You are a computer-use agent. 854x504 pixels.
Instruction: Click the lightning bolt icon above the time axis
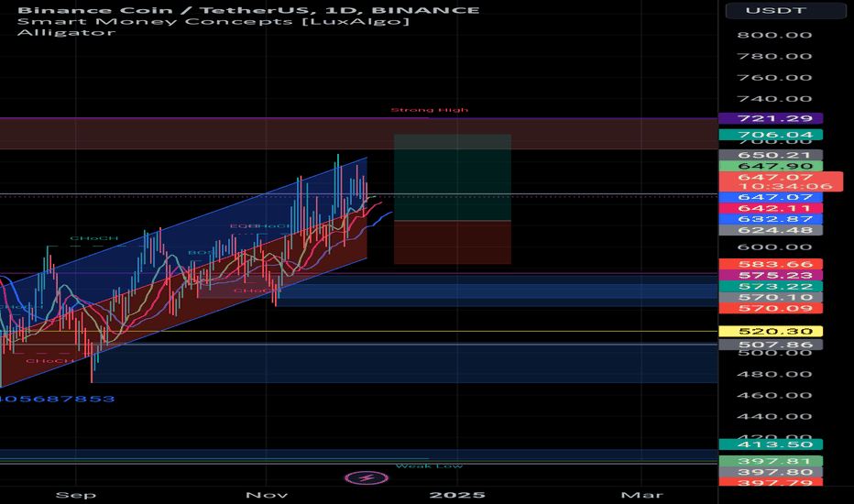[x=367, y=478]
